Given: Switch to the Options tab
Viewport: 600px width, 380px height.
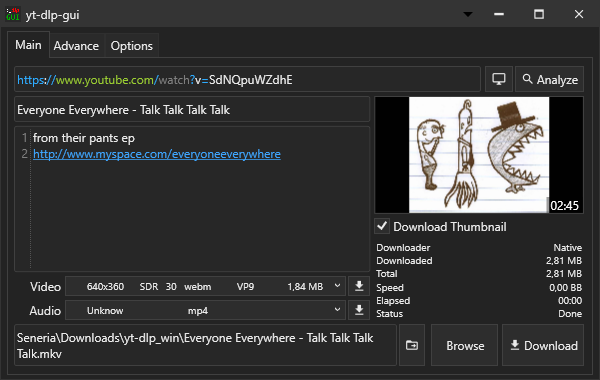Looking at the screenshot, I should 132,46.
